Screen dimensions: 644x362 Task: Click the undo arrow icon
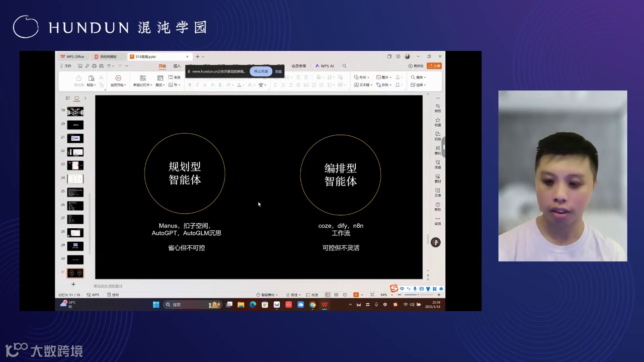point(109,66)
